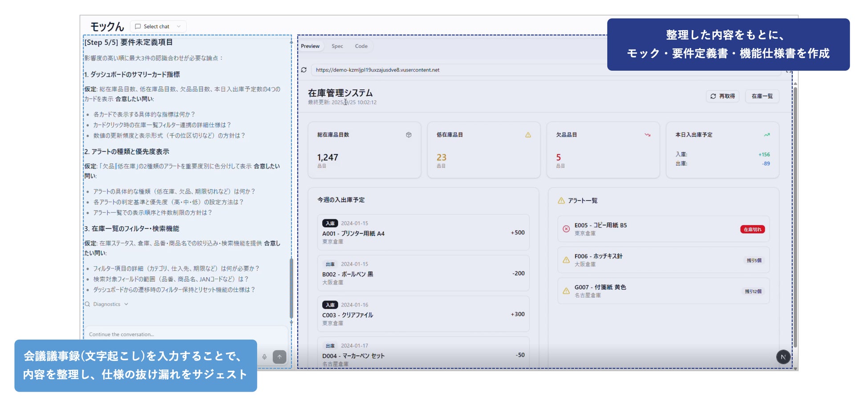Click the microphone icon in chat input
Viewport: 868px width, 405px height.
click(x=264, y=357)
